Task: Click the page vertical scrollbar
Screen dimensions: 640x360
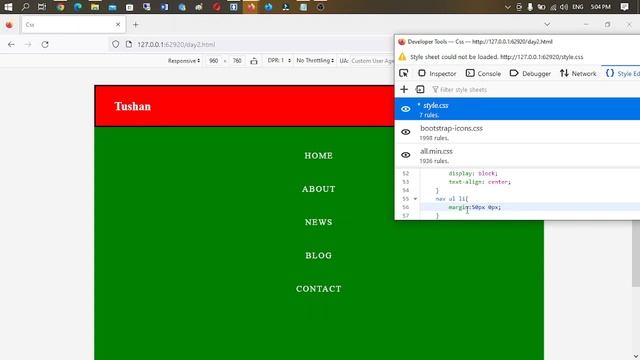Action: pos(636,254)
